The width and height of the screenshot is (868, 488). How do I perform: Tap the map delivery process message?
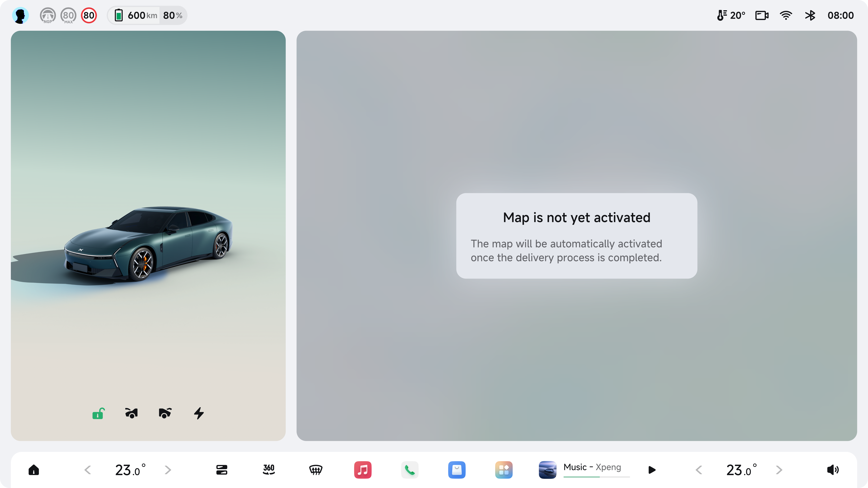click(x=566, y=251)
